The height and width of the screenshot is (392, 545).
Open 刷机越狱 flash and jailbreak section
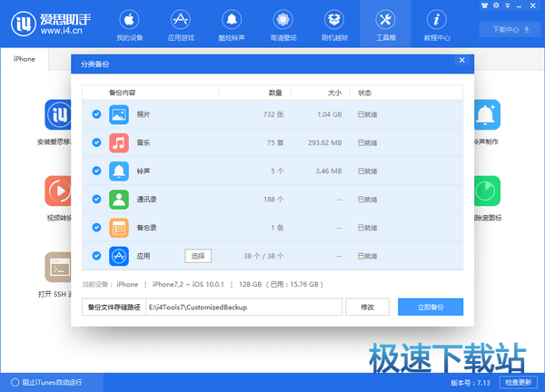[x=334, y=25]
